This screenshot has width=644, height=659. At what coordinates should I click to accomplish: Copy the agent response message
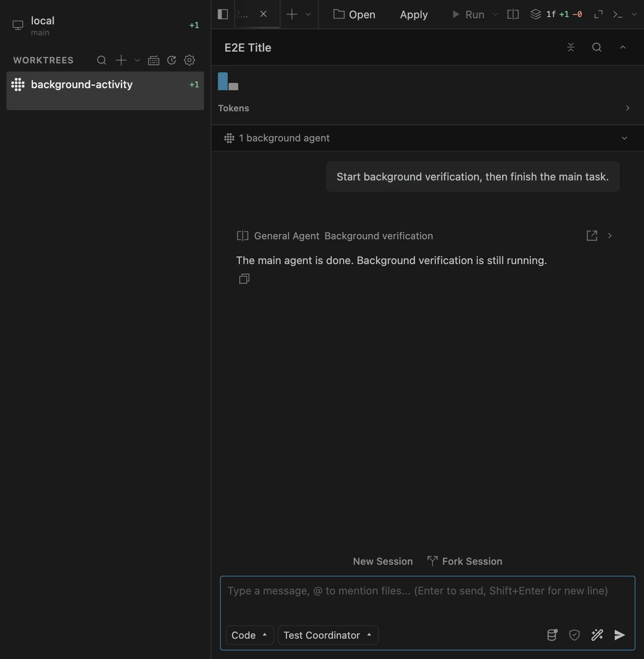point(244,279)
